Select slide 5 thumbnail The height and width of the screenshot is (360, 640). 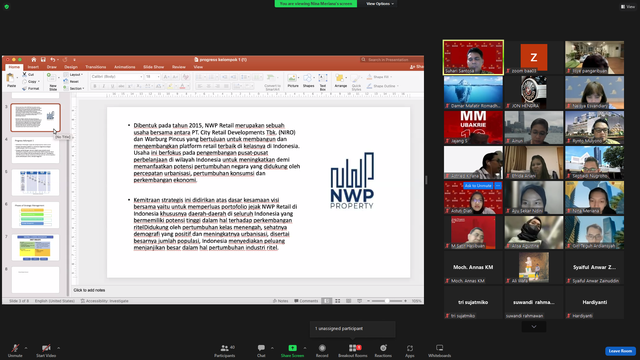point(35,182)
